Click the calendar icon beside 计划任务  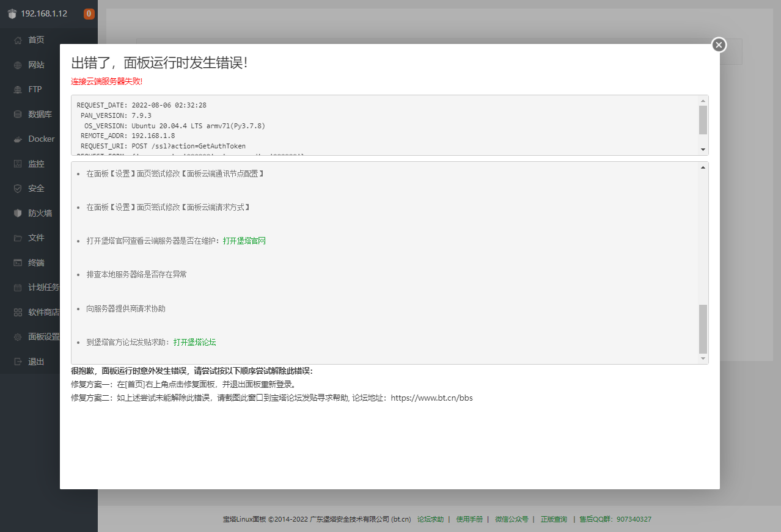click(x=18, y=287)
